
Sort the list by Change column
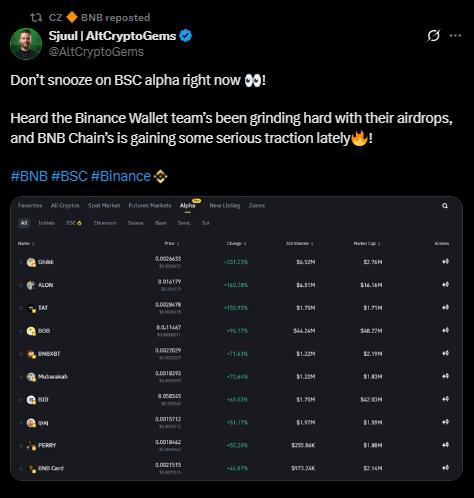[x=236, y=243]
